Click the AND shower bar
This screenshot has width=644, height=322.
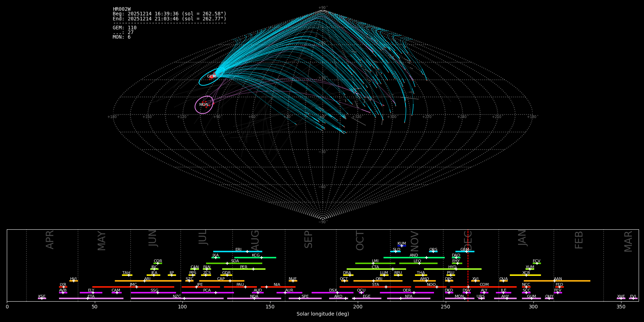pos(414,257)
